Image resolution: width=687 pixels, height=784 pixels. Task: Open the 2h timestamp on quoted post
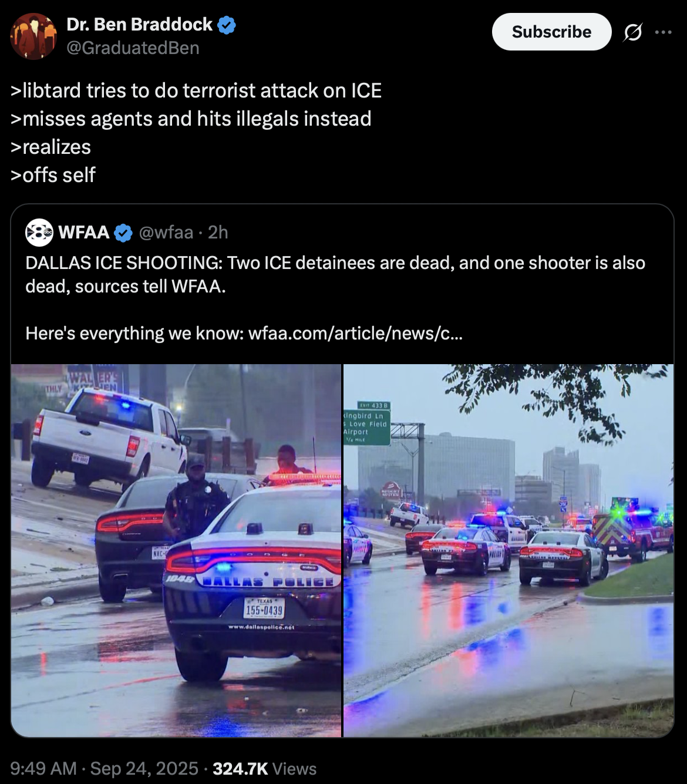(x=218, y=233)
